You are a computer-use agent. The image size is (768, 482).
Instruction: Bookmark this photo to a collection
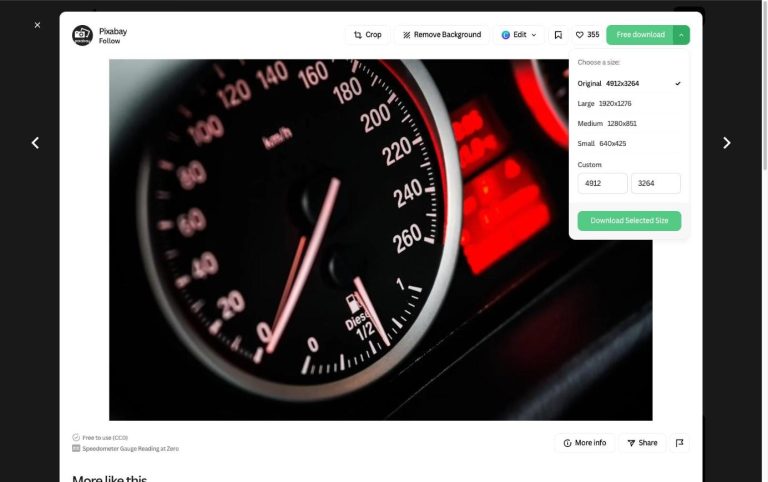(558, 35)
